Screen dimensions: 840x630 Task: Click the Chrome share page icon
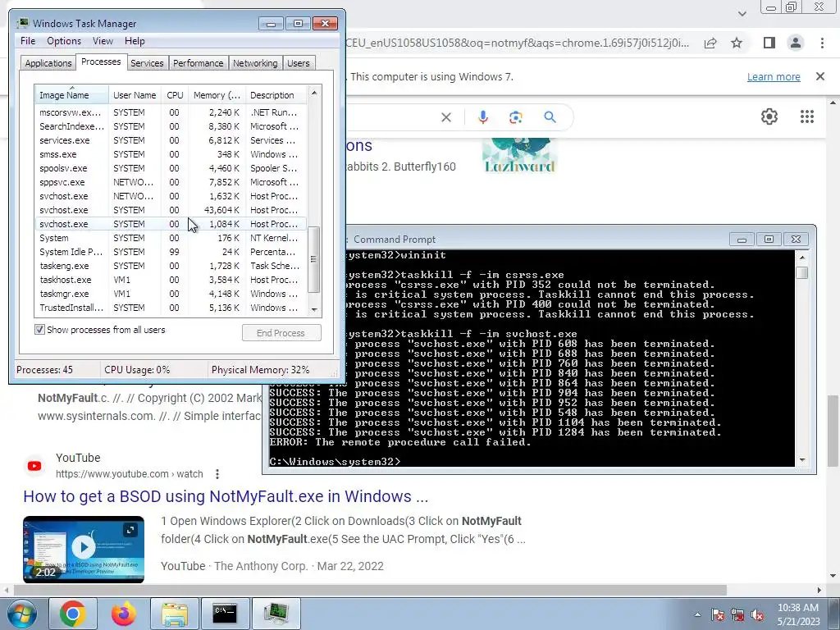pos(710,43)
